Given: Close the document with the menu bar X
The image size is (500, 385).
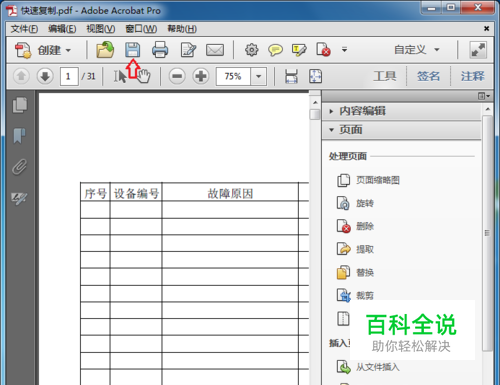Looking at the screenshot, I should pyautogui.click(x=487, y=29).
